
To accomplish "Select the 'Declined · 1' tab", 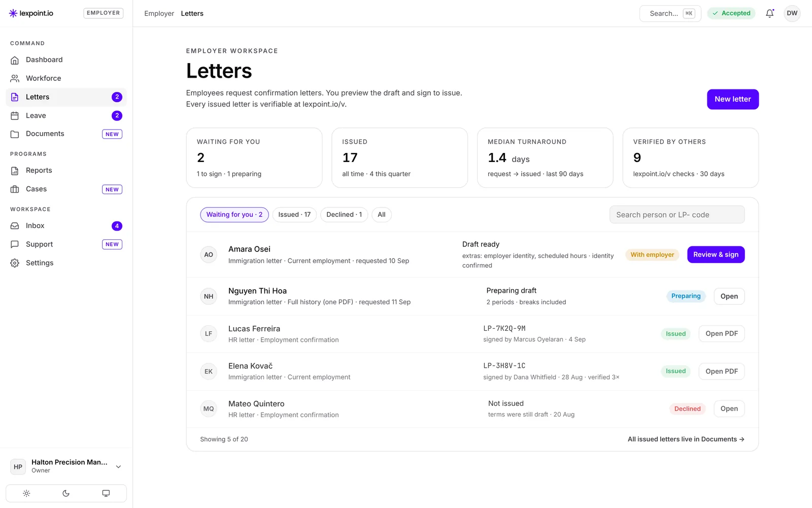I will [x=344, y=215].
